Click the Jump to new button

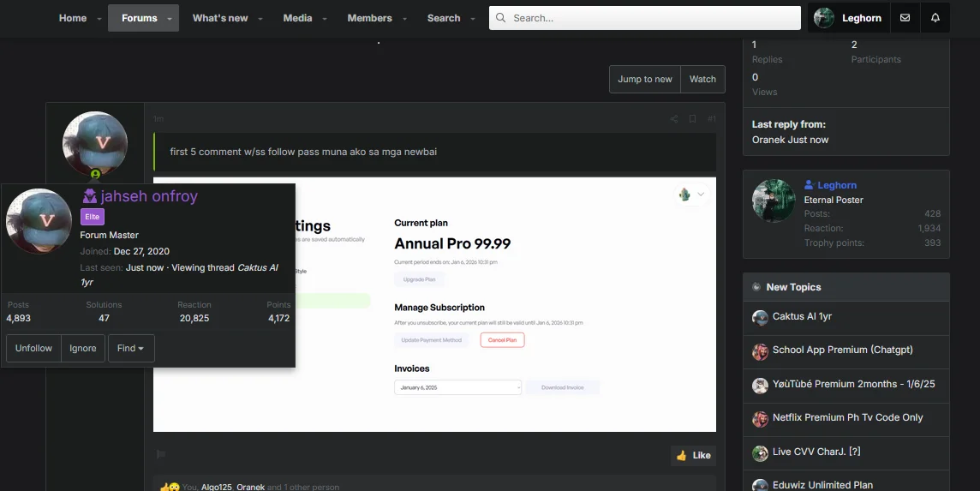(645, 80)
